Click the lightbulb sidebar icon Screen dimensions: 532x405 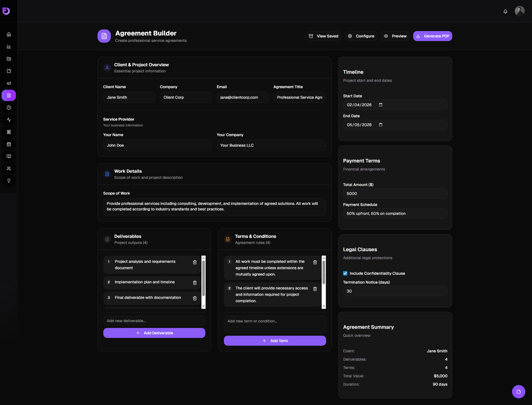click(x=9, y=181)
